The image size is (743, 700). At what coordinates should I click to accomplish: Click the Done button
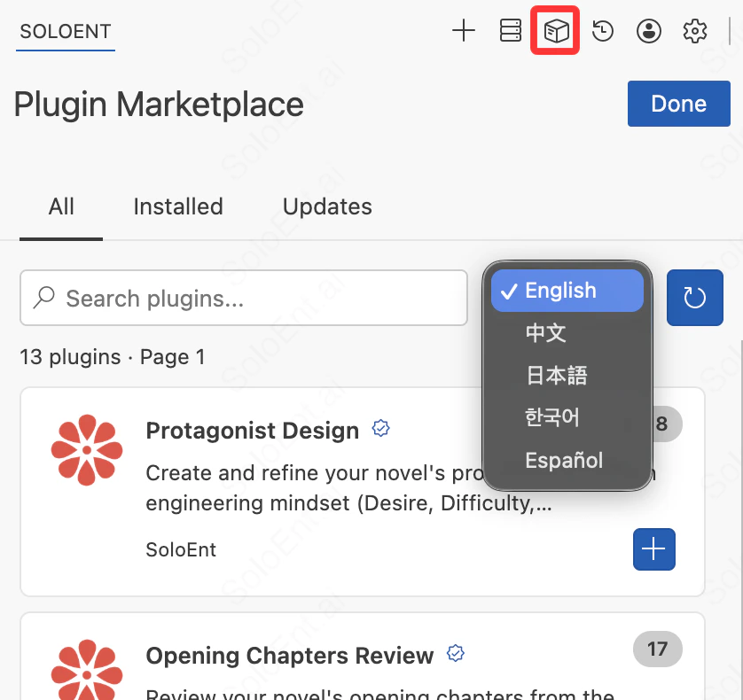678,104
